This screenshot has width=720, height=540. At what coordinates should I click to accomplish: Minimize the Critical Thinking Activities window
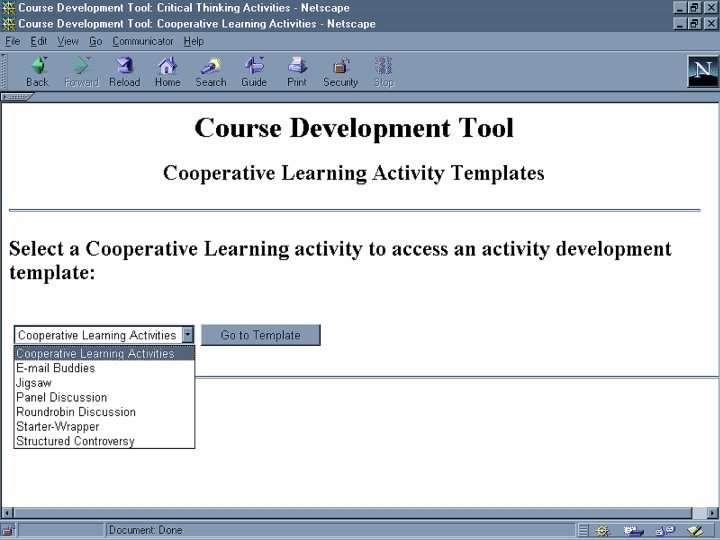681,7
